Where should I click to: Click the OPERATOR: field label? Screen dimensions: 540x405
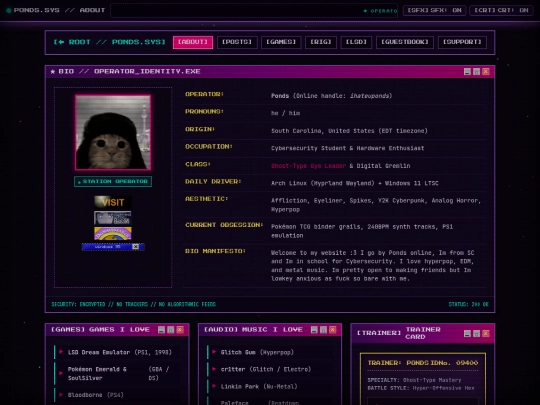(205, 94)
